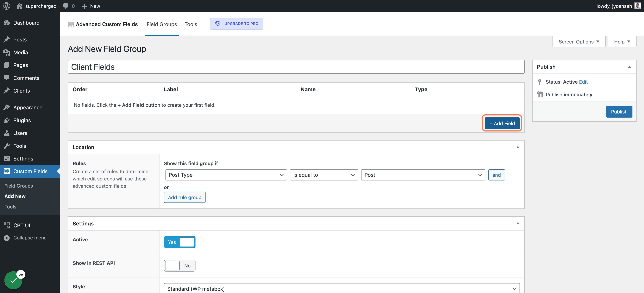
Task: Open the jyoansah user avatar
Action: 637,6
